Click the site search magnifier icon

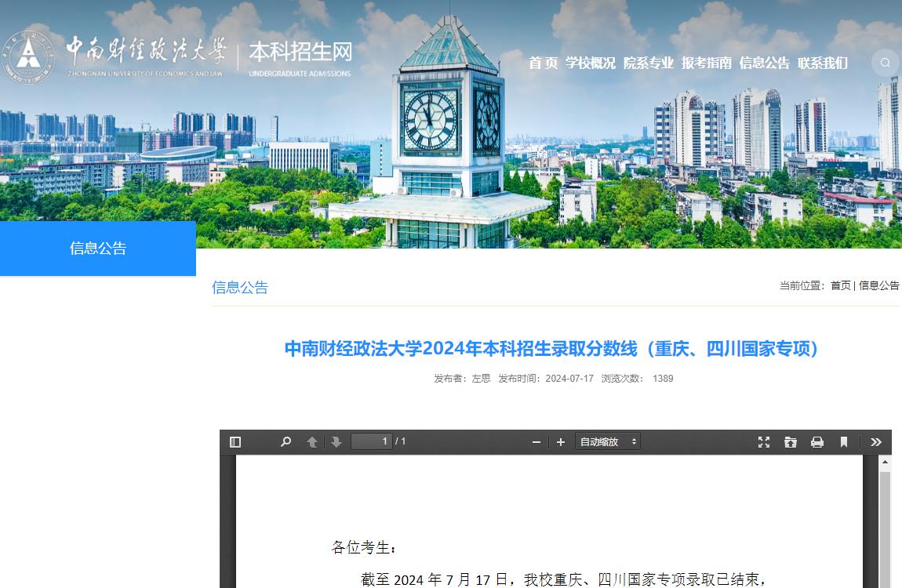click(x=886, y=63)
